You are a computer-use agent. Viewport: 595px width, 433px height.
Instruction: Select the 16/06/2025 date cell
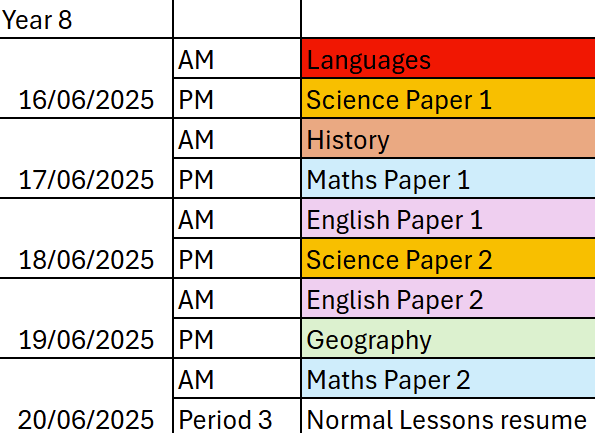point(86,78)
